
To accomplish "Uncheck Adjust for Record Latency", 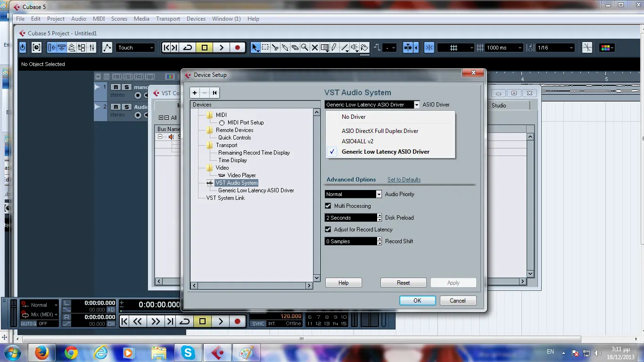I will coord(328,230).
